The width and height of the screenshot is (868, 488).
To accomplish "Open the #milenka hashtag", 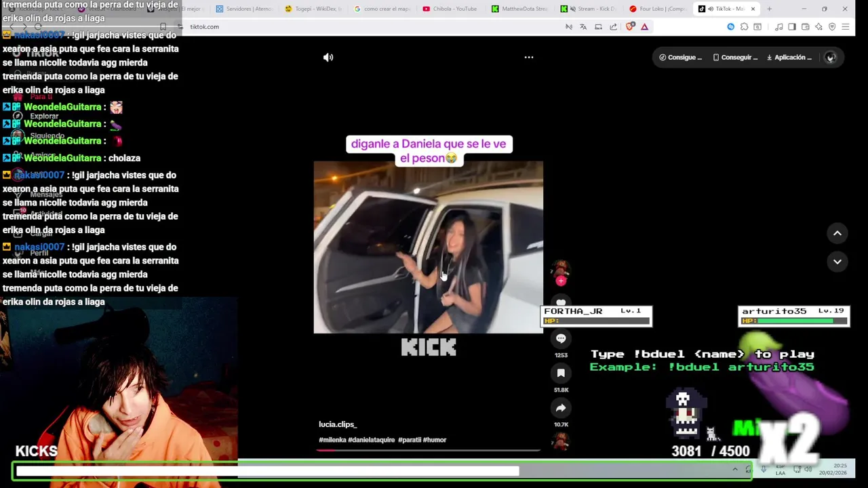I will (332, 440).
